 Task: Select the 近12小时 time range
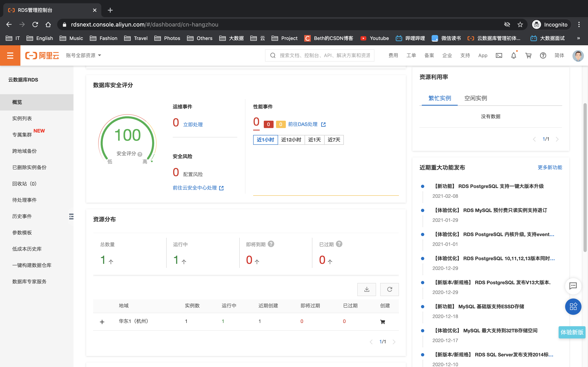tap(291, 140)
